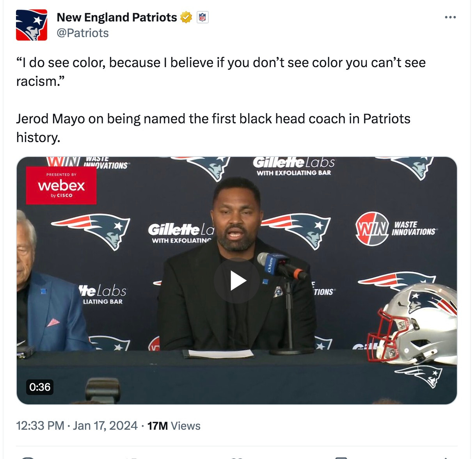
Task: Open the 12:33 PM Jan 17, 2024 timestamp
Action: tap(77, 425)
